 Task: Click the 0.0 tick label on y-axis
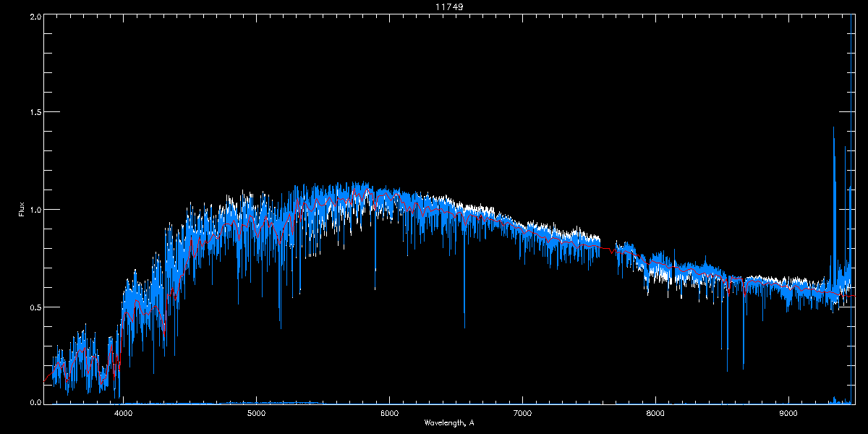click(34, 401)
